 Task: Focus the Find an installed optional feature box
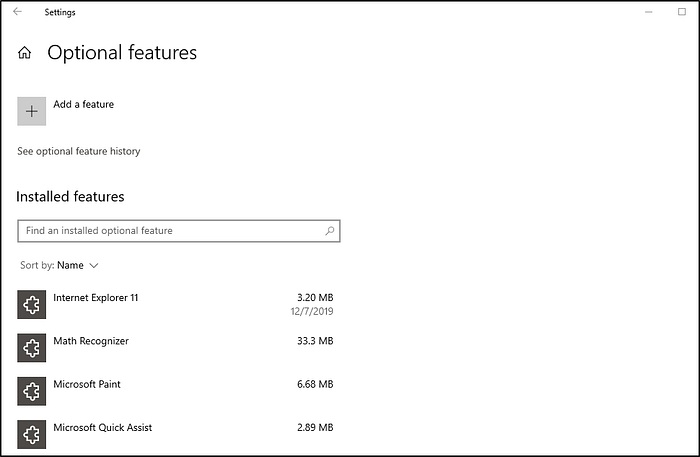pyautogui.click(x=179, y=231)
